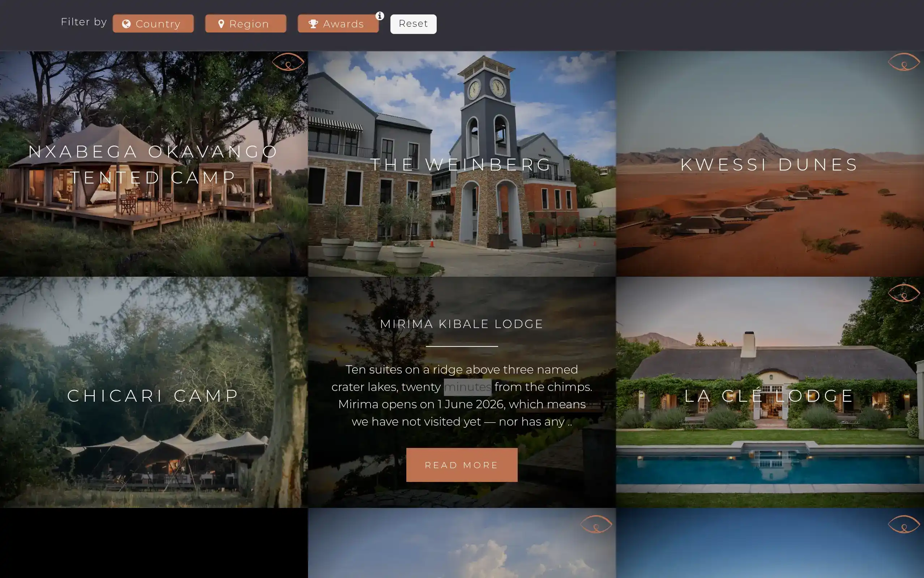This screenshot has height=578, width=924.
Task: Click the Reset filters button
Action: click(x=413, y=24)
